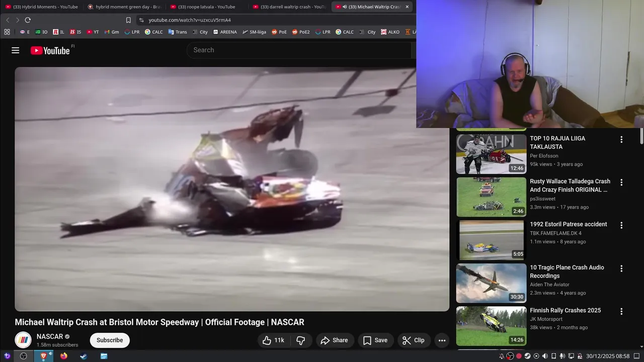Open the volume control in system tray
644x362 pixels.
[x=545, y=356]
